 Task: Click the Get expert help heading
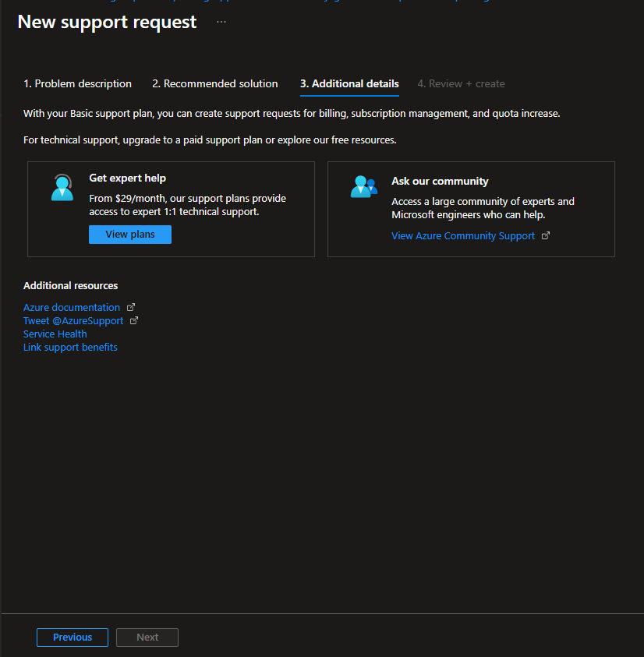point(127,178)
